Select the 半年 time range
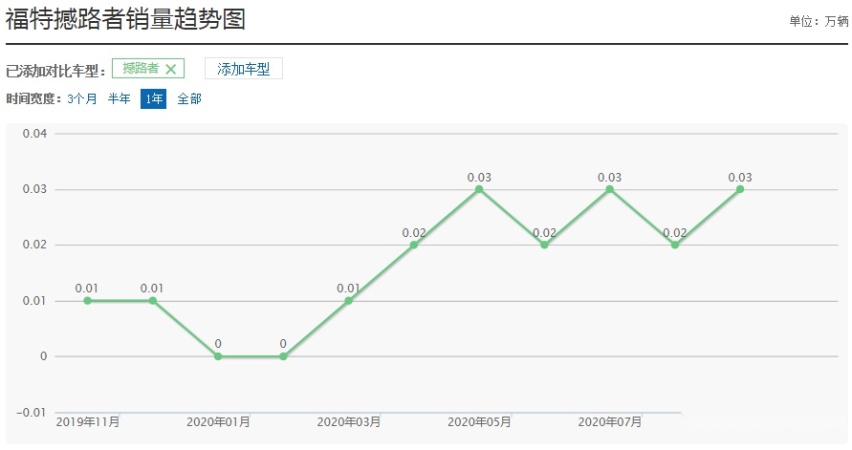This screenshot has height=450, width=852. [x=119, y=99]
